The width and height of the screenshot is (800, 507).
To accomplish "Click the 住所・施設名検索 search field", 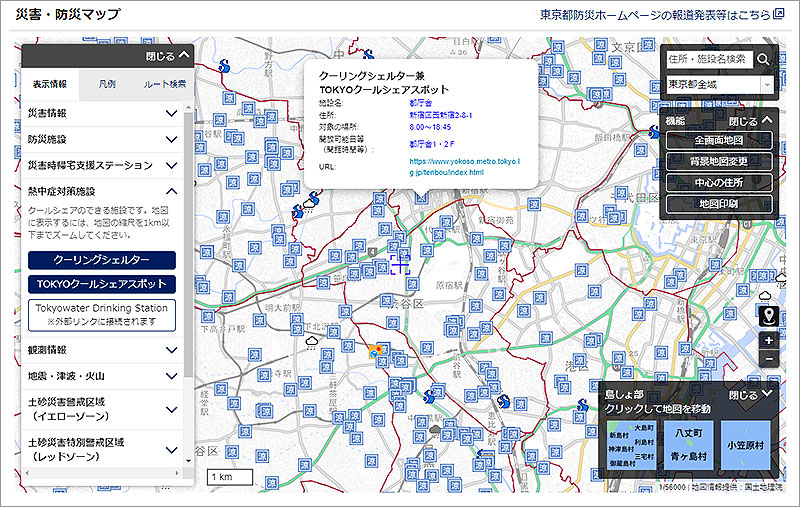I will [x=708, y=60].
